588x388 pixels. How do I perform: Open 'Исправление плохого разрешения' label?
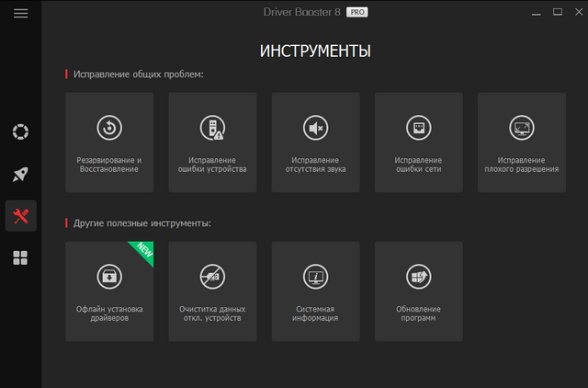point(522,165)
